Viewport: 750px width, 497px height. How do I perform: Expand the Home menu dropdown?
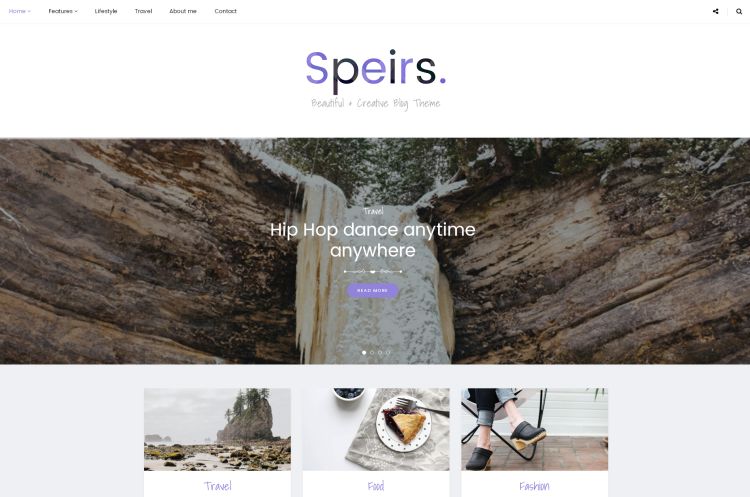[20, 11]
